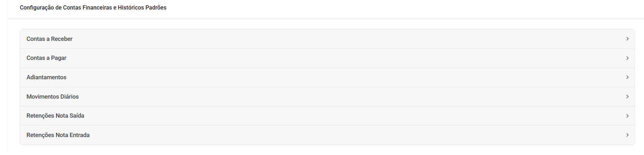Image resolution: width=644 pixels, height=155 pixels.
Task: Click the 'Retenções Nota Saída' label text
Action: 55,116
